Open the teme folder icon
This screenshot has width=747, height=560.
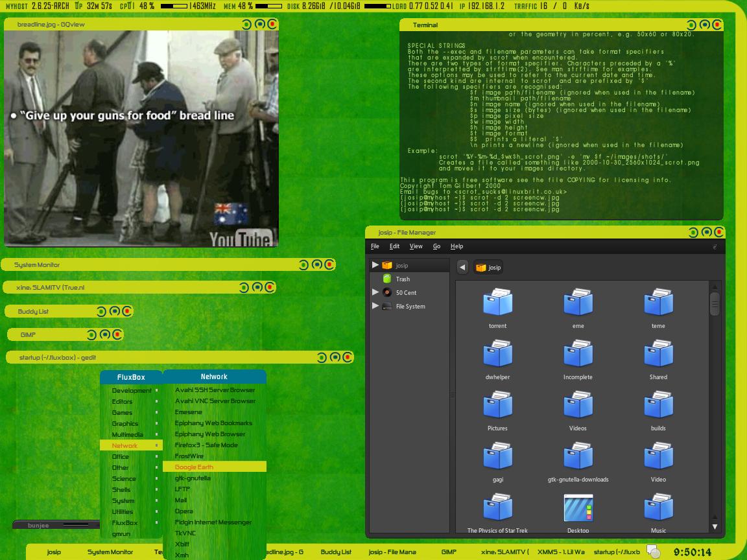coord(658,302)
